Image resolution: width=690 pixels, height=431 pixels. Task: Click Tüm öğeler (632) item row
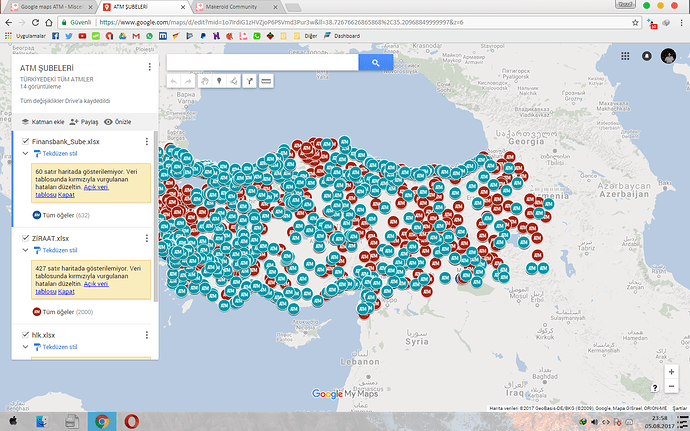[62, 215]
